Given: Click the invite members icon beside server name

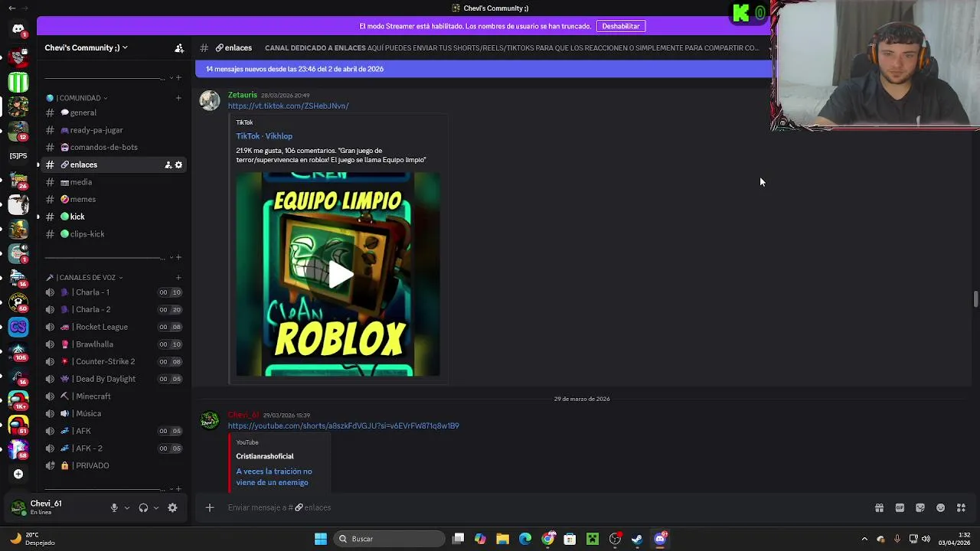Looking at the screenshot, I should [179, 47].
